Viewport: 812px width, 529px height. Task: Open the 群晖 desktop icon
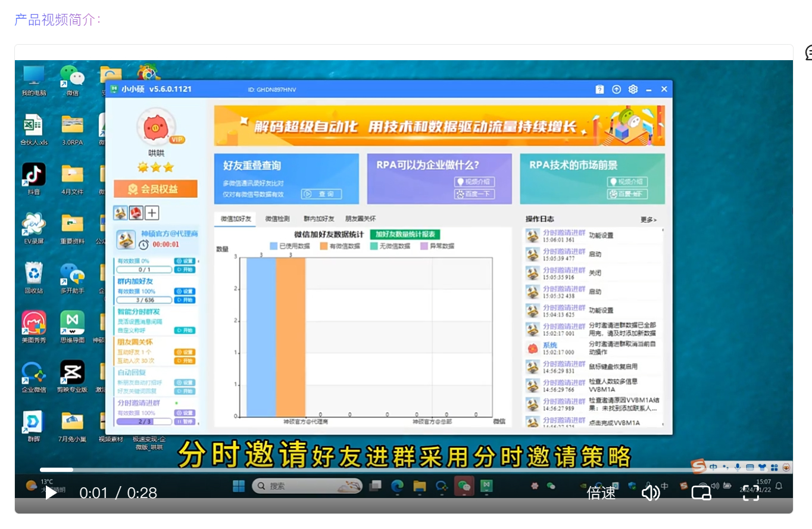coord(34,426)
